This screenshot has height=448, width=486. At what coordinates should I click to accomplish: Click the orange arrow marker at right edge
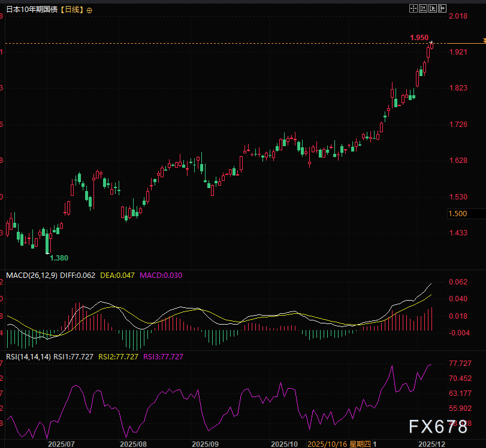(x=482, y=41)
